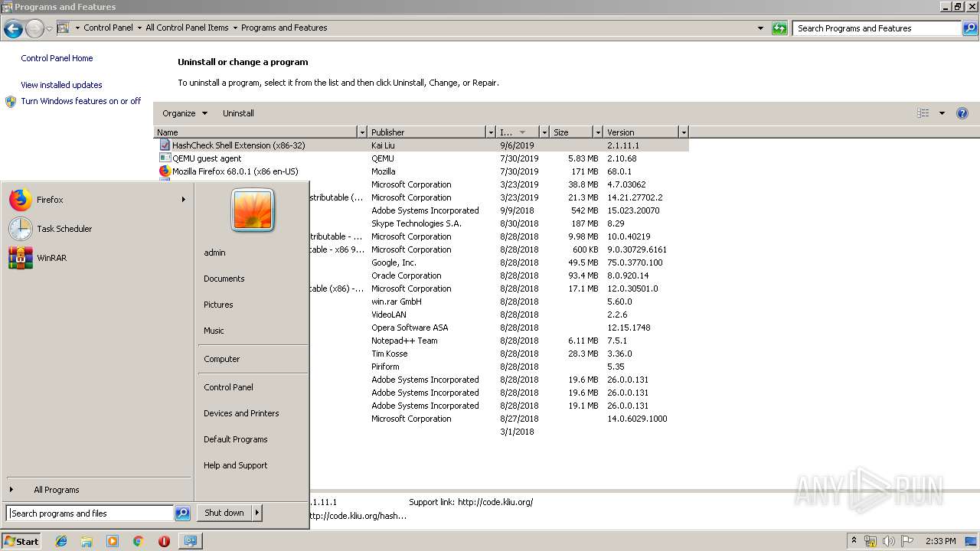
Task: Open the Version column filter dropdown
Action: coord(684,132)
